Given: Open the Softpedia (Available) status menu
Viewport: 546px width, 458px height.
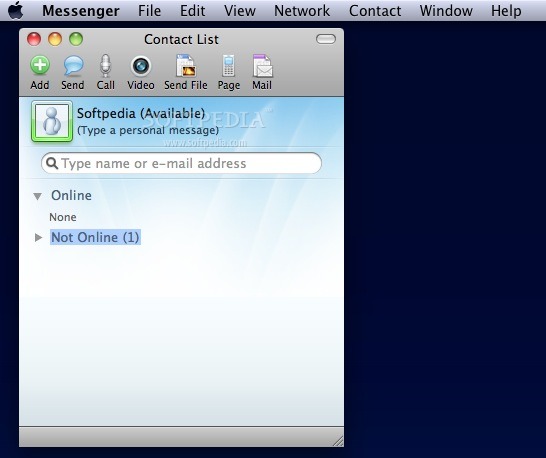Looking at the screenshot, I should (x=141, y=114).
